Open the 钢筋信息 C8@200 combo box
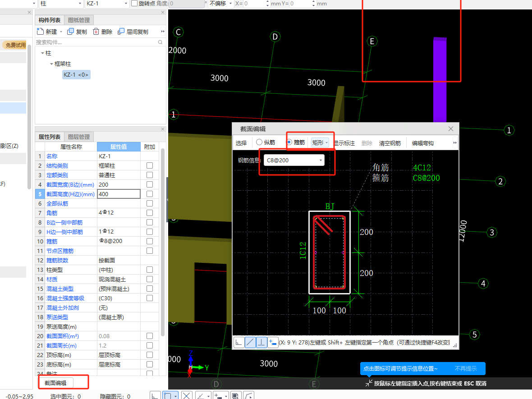 [294, 160]
